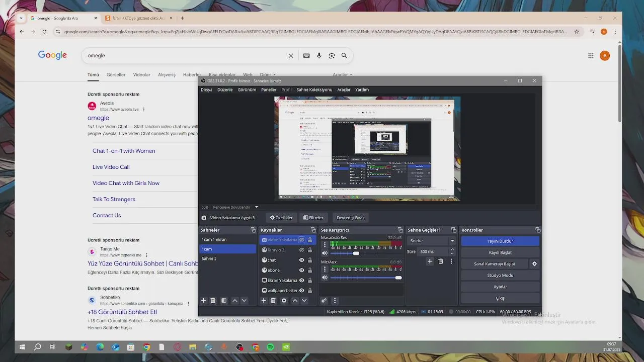
Task: Open Özellikler for selected source
Action: click(281, 218)
